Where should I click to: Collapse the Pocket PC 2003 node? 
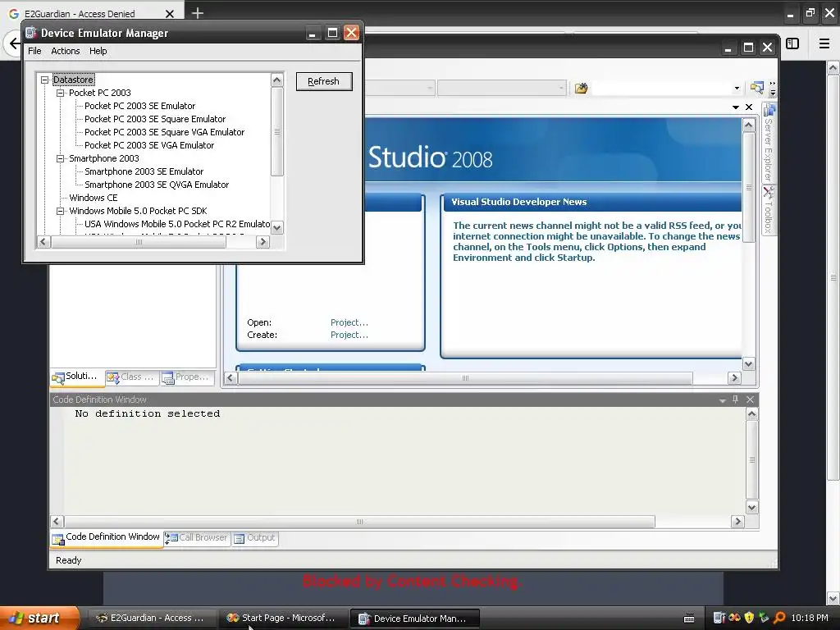point(61,93)
